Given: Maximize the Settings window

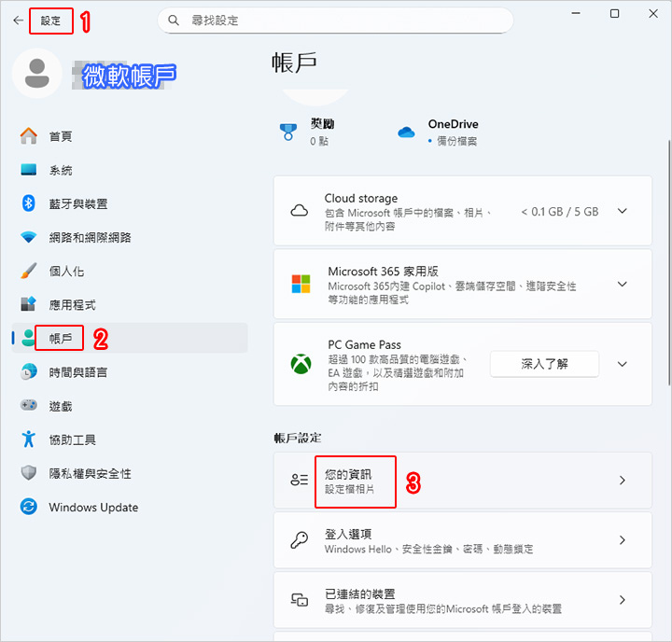Looking at the screenshot, I should tap(614, 13).
